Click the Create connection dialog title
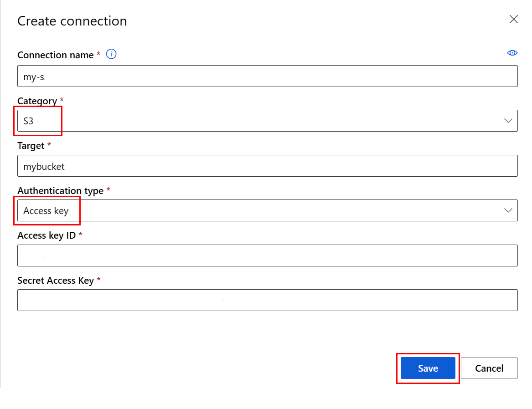The width and height of the screenshot is (532, 409). click(x=72, y=21)
